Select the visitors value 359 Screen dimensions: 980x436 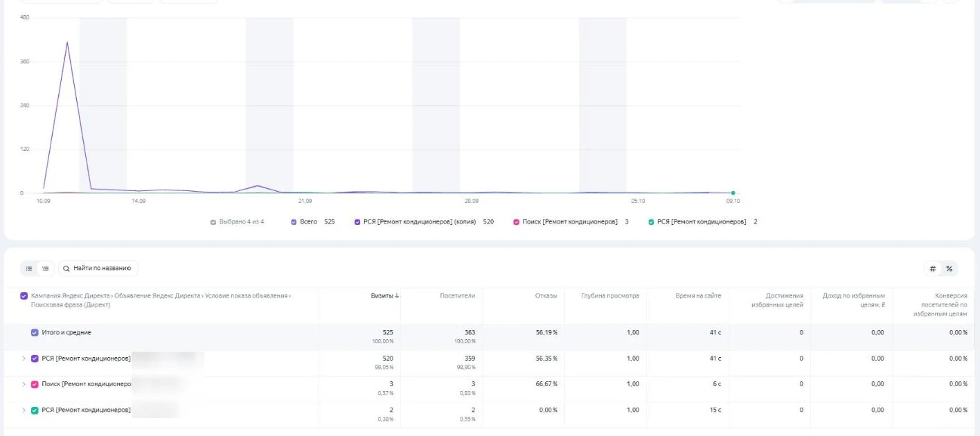click(470, 358)
